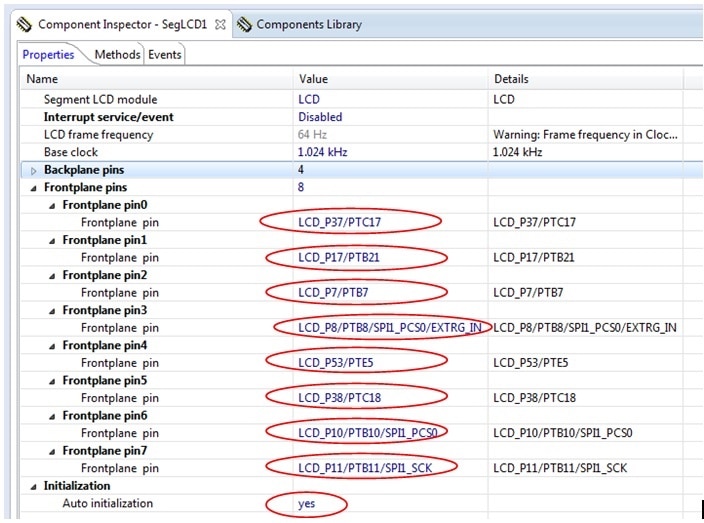704x523 pixels.
Task: Click the Component Inspector chip icon
Action: [24, 23]
